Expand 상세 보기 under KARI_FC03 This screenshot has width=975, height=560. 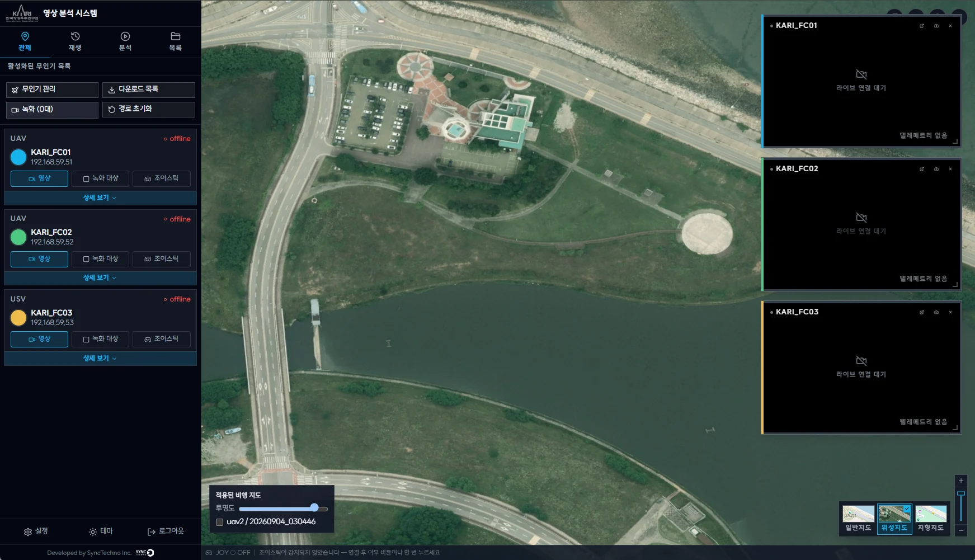click(x=100, y=359)
